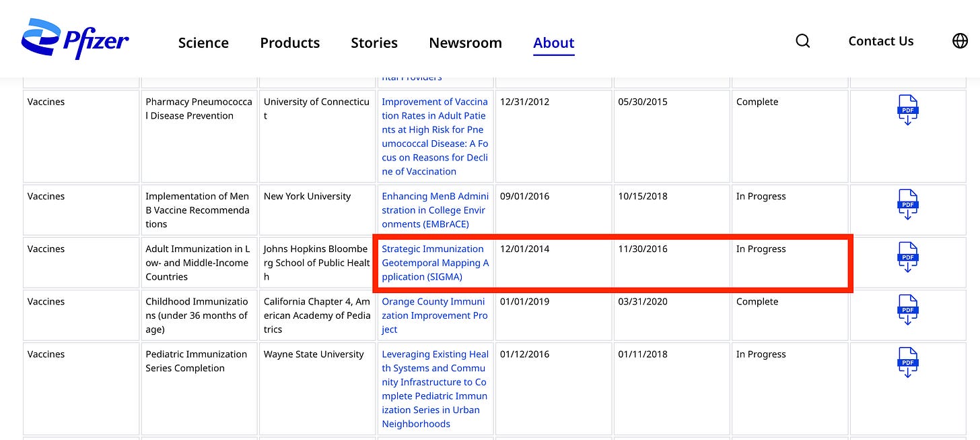Select Vaccines cell in Johns Hopkins row
The image size is (980, 440).
[x=81, y=262]
